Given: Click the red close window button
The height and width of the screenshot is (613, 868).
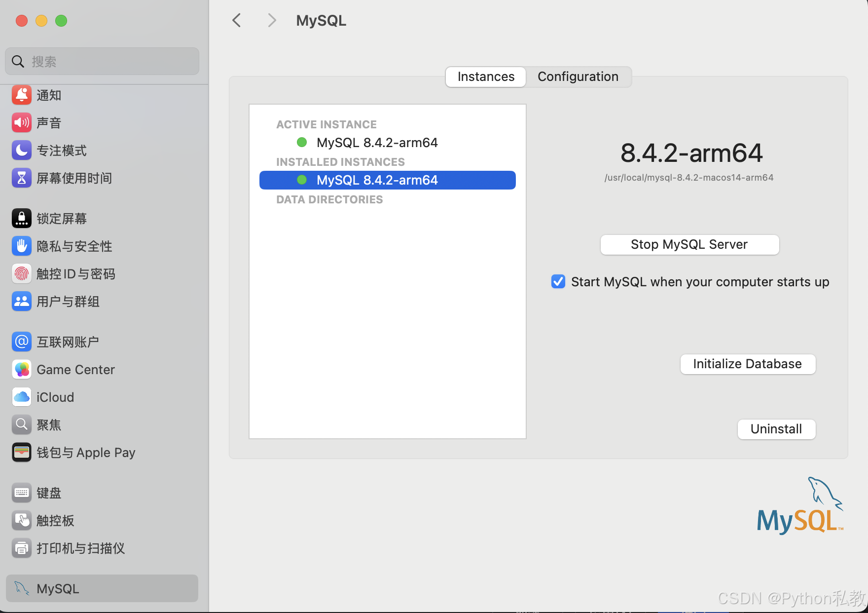Looking at the screenshot, I should 22,21.
